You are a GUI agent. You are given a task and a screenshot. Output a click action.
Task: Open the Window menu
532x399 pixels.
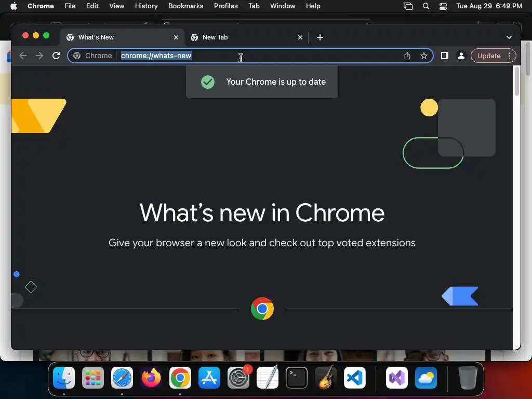pos(283,6)
